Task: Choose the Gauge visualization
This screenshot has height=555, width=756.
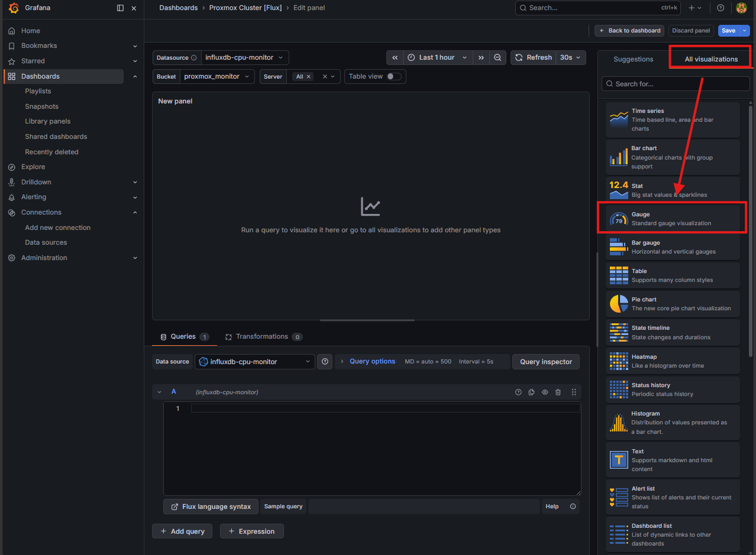Action: point(673,219)
